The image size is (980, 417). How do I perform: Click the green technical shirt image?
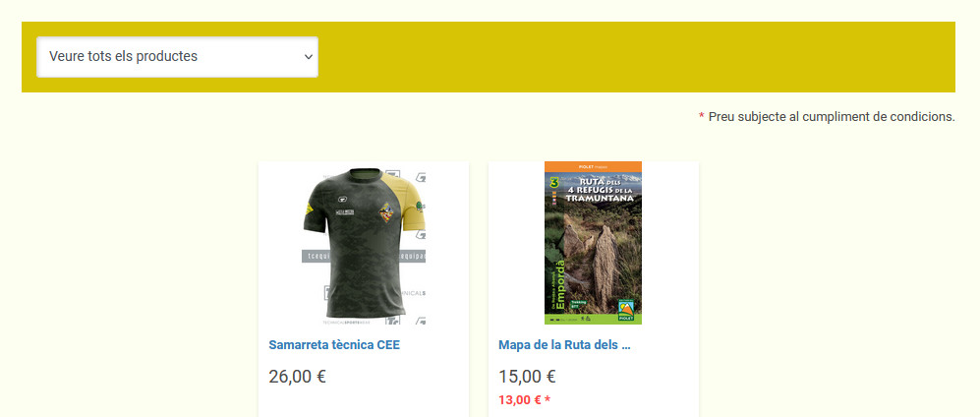coord(363,243)
